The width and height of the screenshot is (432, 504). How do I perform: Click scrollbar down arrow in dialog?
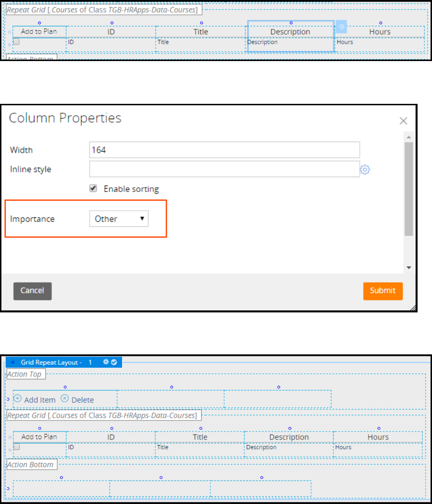(x=409, y=267)
